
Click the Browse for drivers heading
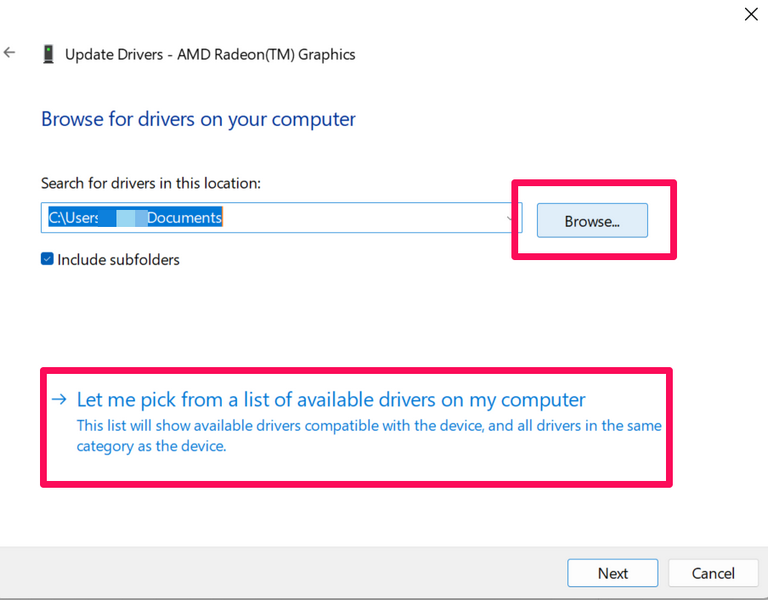[x=198, y=119]
